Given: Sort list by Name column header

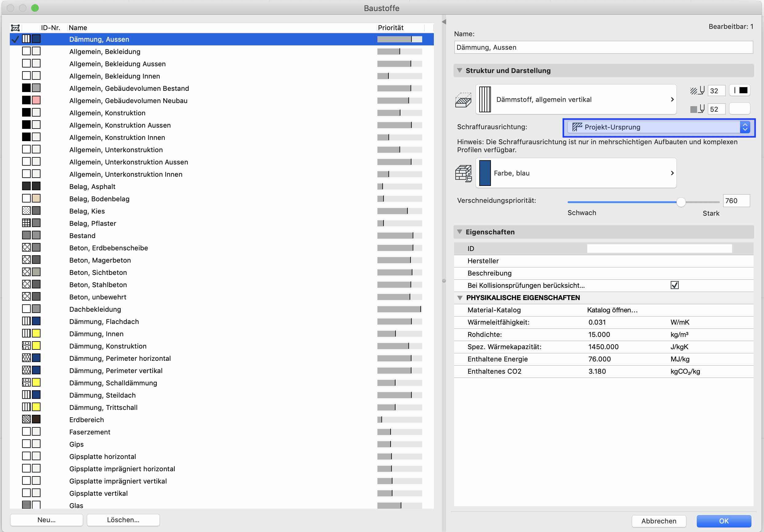Looking at the screenshot, I should click(x=78, y=28).
